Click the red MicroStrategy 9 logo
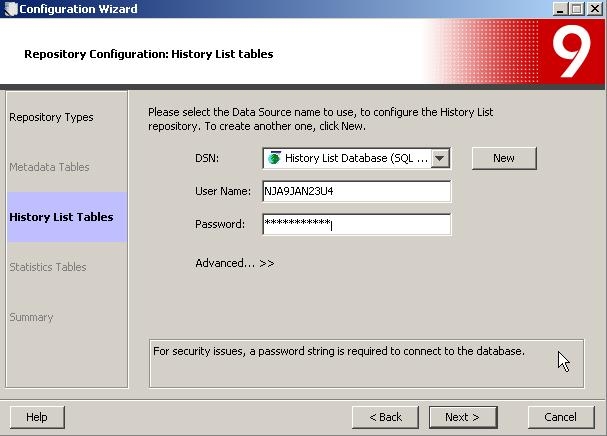 coord(573,52)
